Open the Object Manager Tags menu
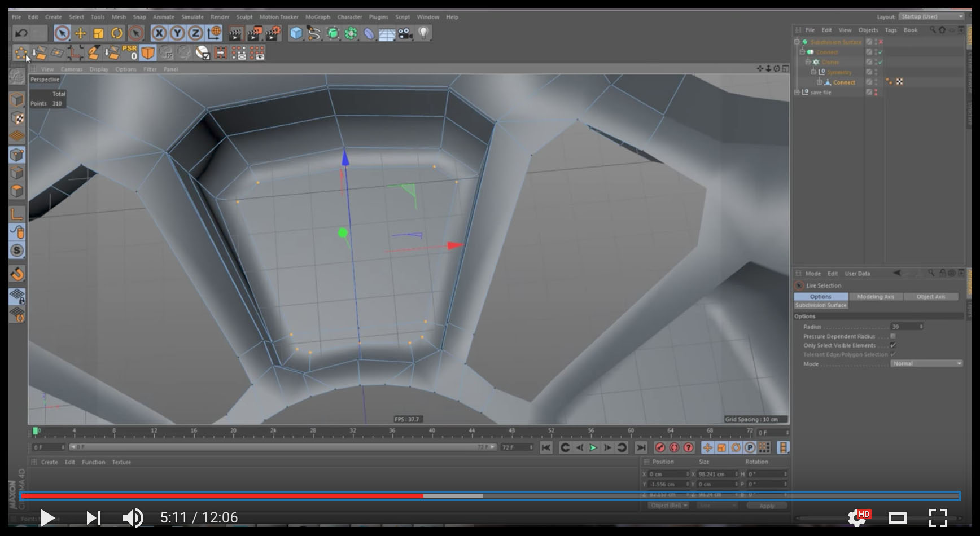Image resolution: width=980 pixels, height=536 pixels. tap(891, 30)
